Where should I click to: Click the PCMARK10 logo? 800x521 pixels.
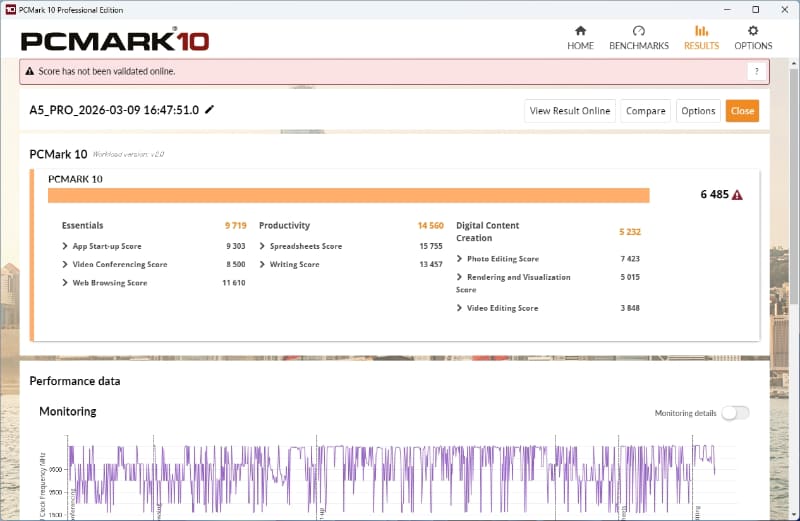click(115, 40)
